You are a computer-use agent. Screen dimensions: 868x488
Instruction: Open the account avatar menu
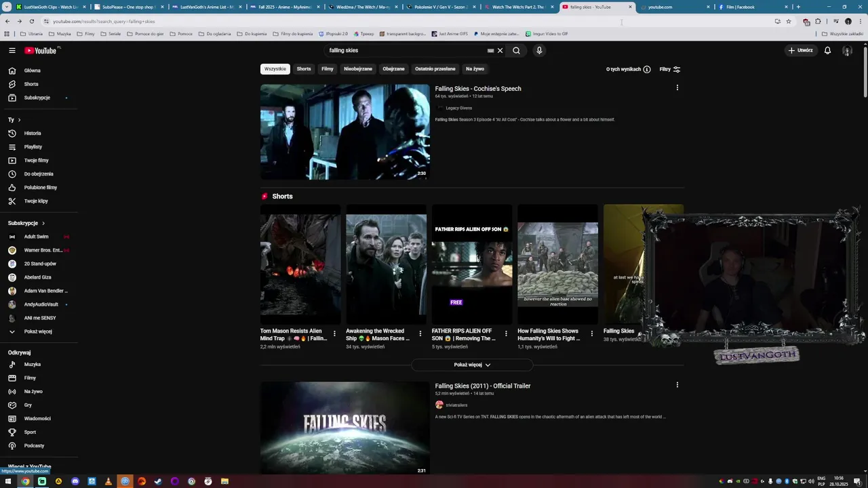(847, 50)
